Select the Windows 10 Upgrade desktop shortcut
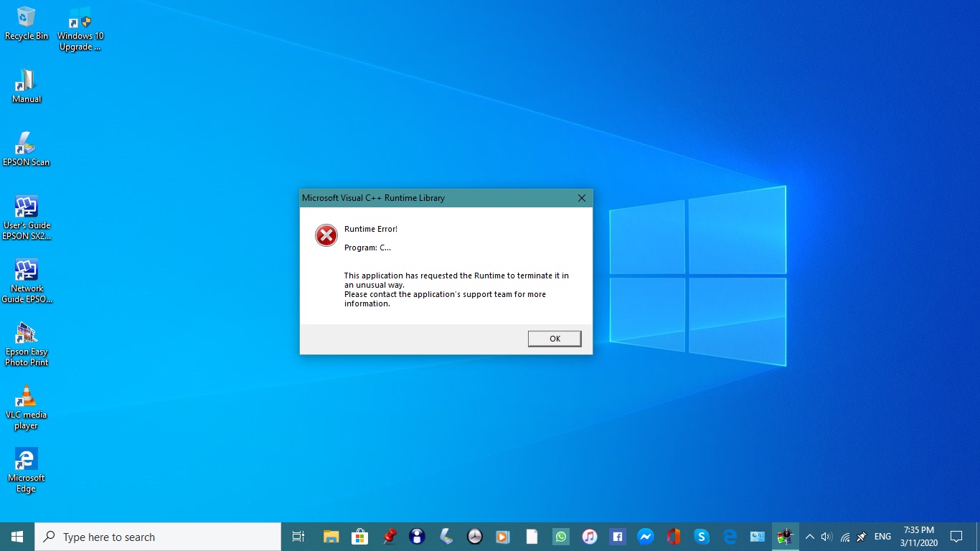 (80, 29)
